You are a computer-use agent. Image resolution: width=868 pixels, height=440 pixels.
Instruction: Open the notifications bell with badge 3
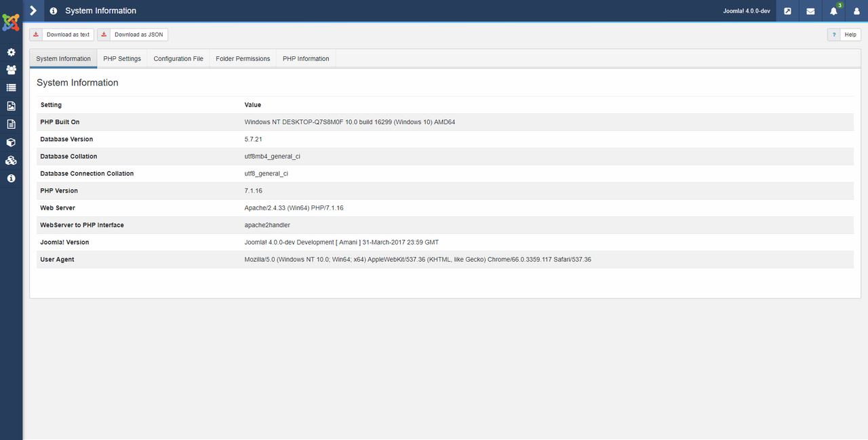click(834, 11)
